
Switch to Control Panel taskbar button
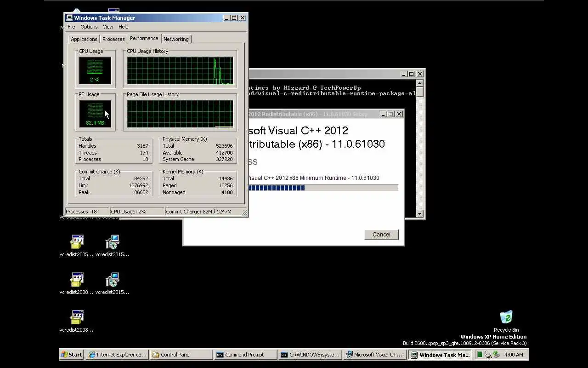[x=181, y=355]
